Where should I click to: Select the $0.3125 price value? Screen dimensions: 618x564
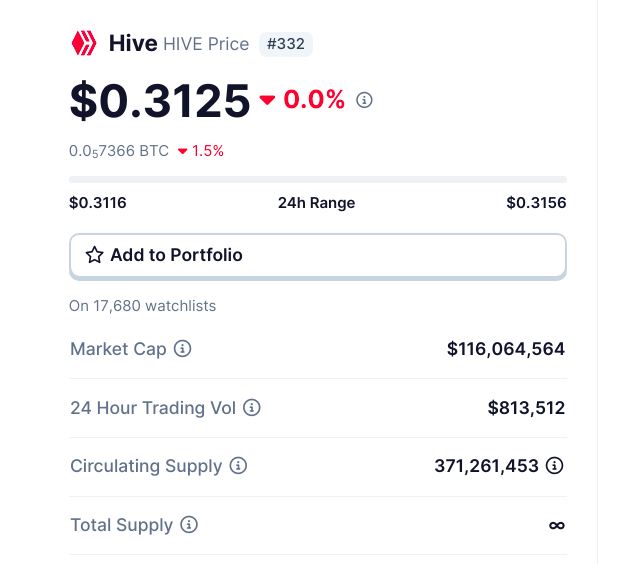[160, 101]
